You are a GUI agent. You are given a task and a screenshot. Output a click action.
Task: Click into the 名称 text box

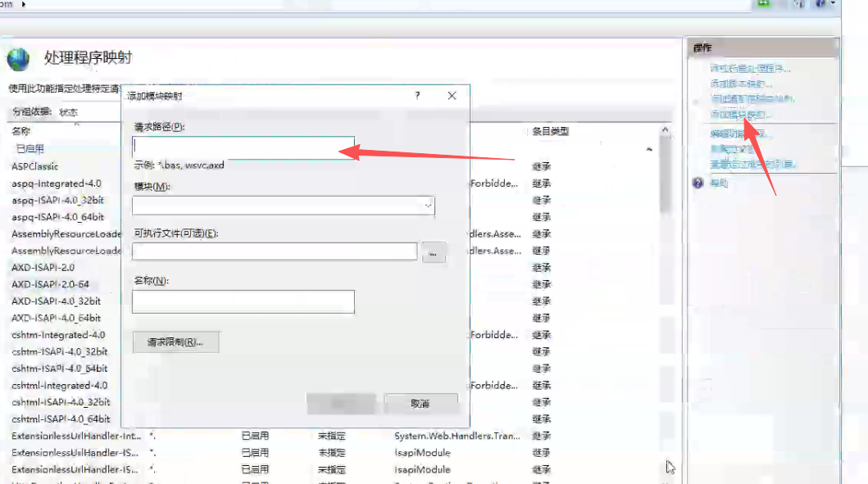click(243, 301)
